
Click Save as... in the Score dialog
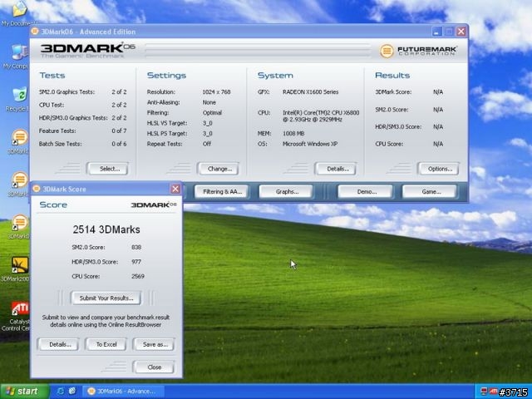click(x=154, y=344)
